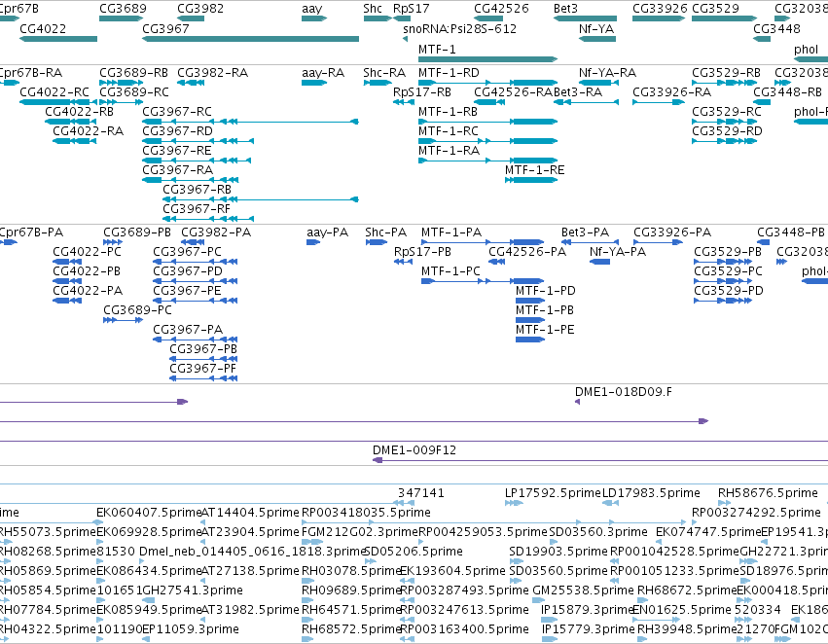Select transcript CG3967-RD

coord(177,131)
